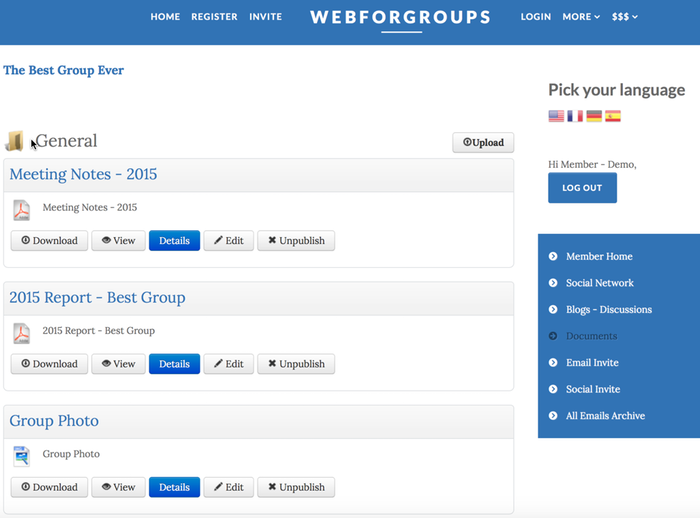Open Social Network sidebar link
This screenshot has height=518, width=700.
pos(600,283)
